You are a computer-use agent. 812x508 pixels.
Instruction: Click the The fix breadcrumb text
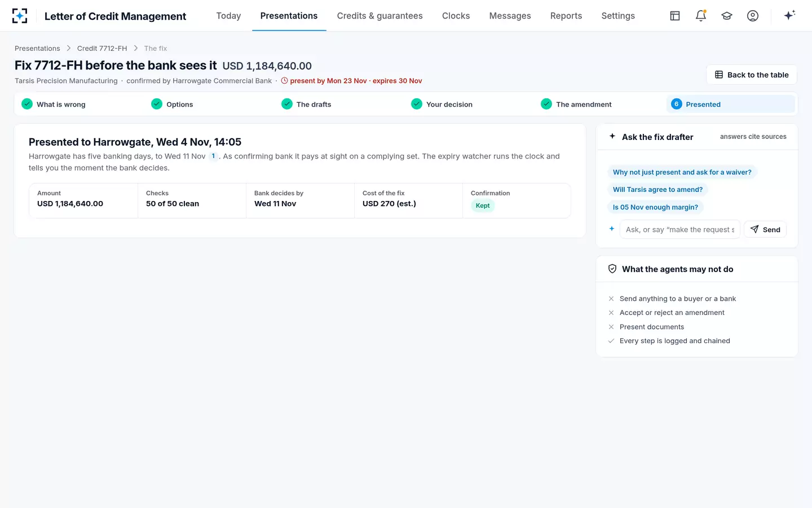pos(156,49)
